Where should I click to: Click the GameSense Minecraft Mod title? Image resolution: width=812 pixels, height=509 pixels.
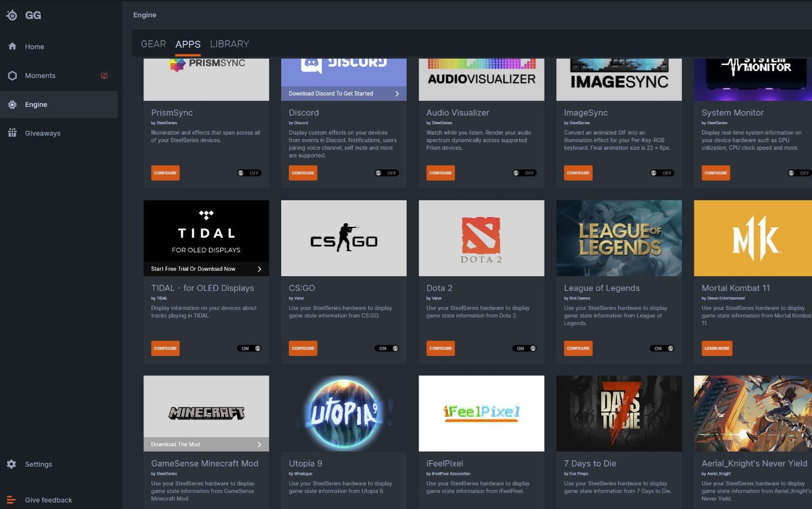(x=205, y=463)
